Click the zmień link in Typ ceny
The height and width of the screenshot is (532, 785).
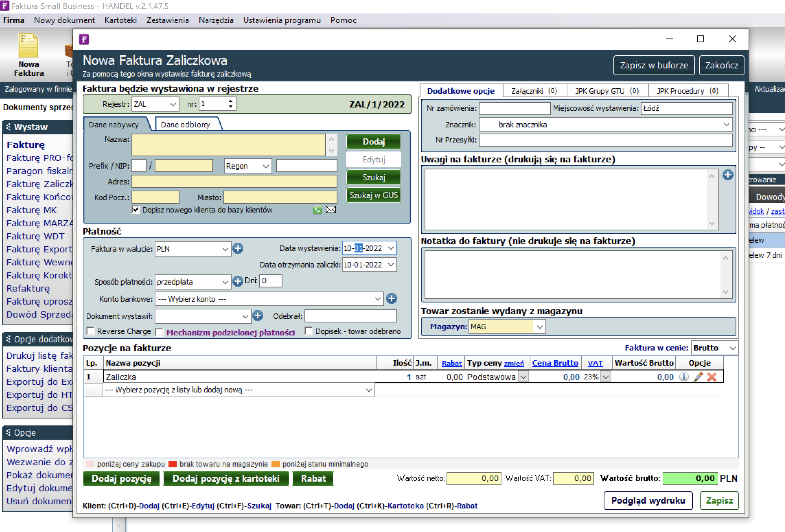[x=514, y=363]
